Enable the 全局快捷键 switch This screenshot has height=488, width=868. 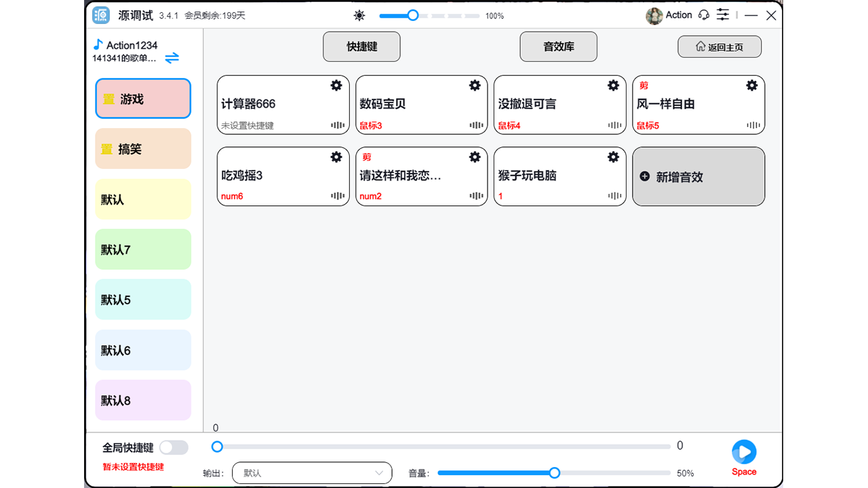tap(174, 447)
